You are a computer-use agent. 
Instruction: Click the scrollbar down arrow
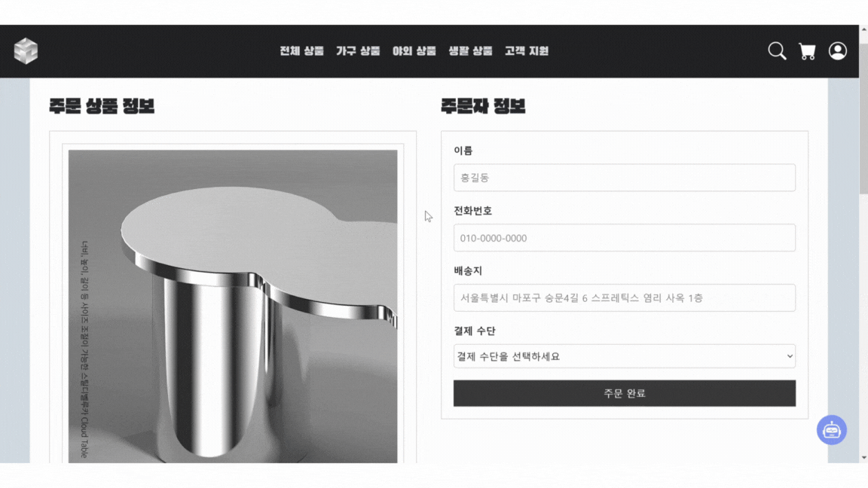[863, 458]
